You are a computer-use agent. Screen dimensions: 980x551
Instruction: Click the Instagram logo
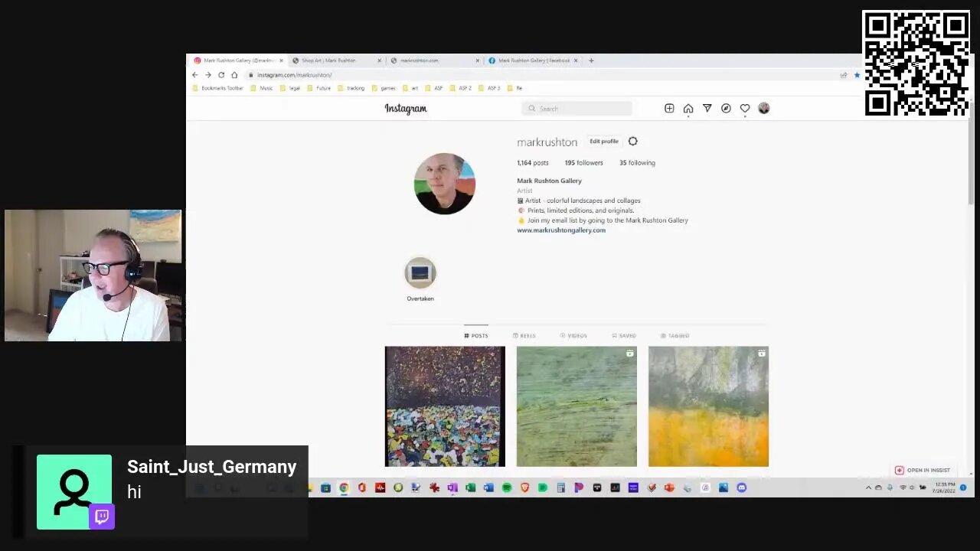[405, 109]
